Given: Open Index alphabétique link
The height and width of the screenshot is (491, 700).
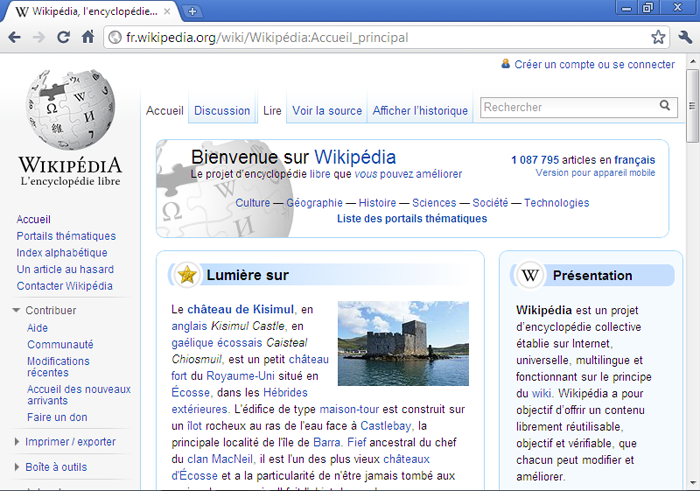Looking at the screenshot, I should coord(62,253).
